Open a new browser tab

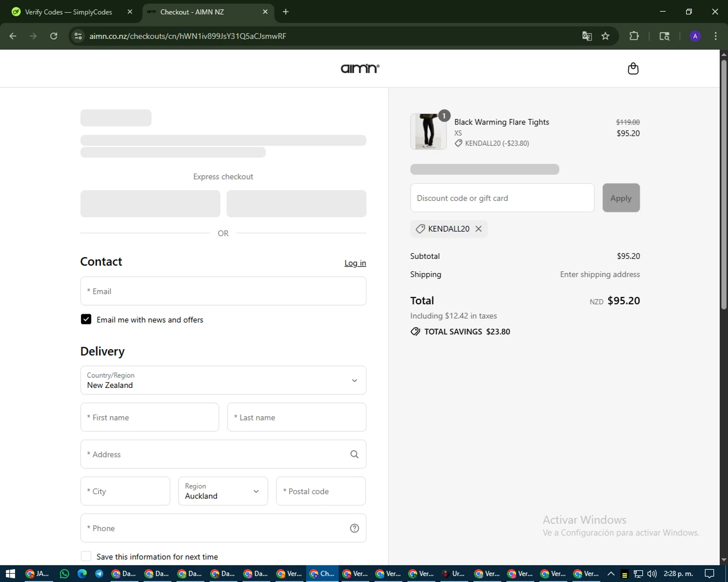click(x=285, y=12)
